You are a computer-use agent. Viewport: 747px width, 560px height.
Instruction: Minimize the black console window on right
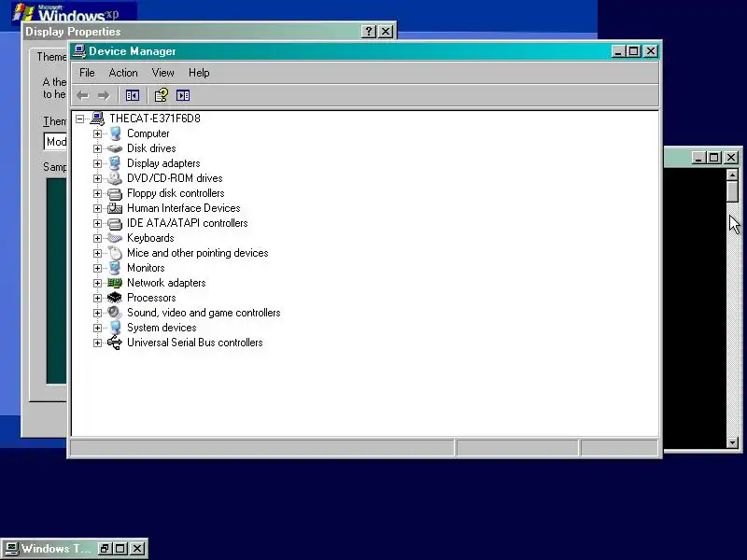[x=698, y=157]
